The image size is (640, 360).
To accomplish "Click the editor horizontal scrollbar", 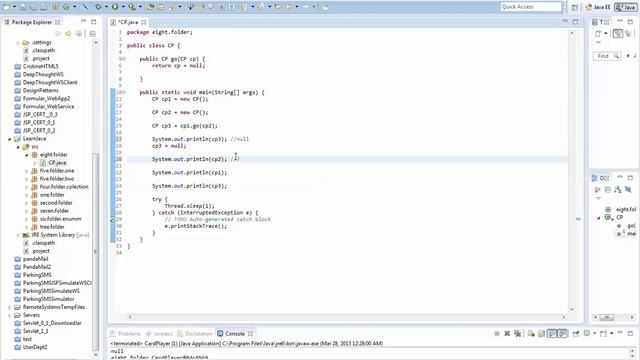I will pyautogui.click(x=346, y=317).
